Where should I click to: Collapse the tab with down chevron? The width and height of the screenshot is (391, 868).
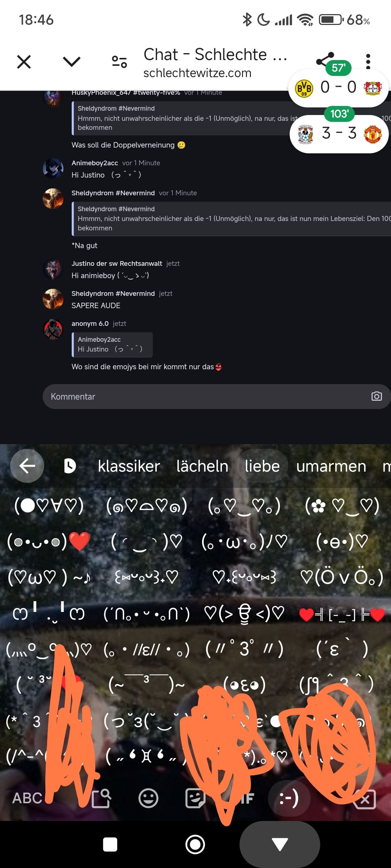click(x=72, y=61)
